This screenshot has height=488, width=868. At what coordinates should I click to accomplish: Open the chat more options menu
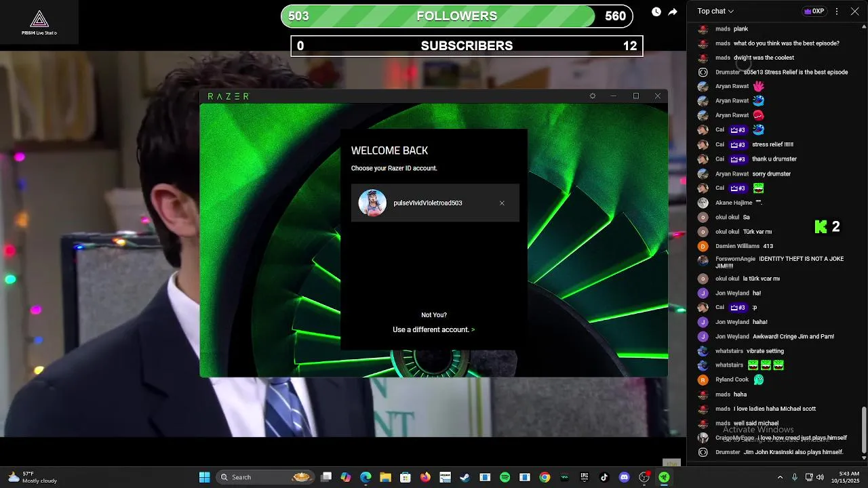pos(837,11)
